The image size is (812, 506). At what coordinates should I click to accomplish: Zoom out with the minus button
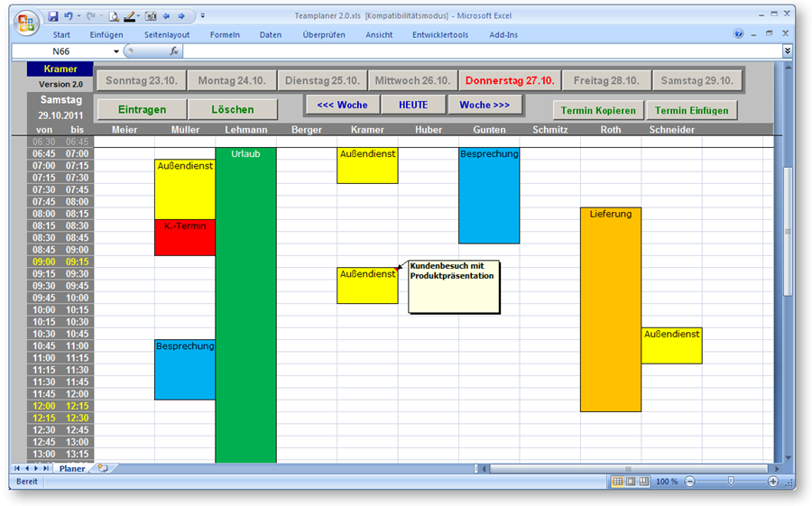tap(690, 481)
